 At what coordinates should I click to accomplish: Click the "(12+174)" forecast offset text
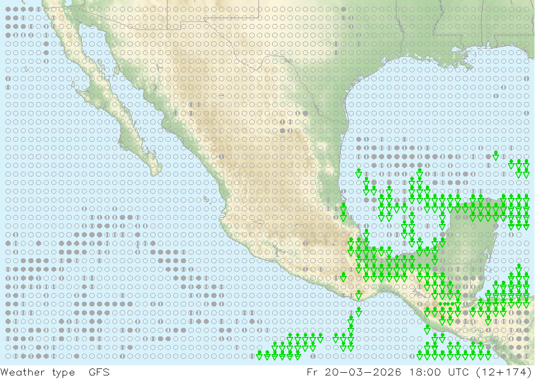click(x=504, y=372)
